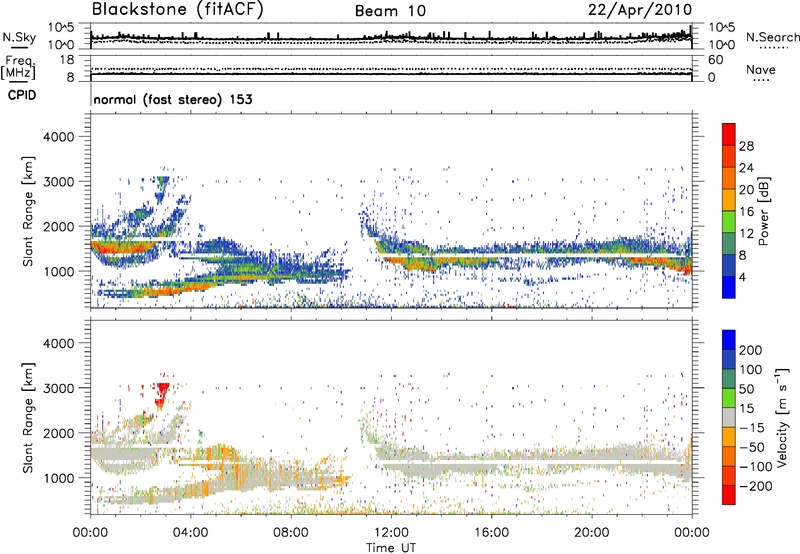Click the gray band of velocity color bar

pos(729,417)
